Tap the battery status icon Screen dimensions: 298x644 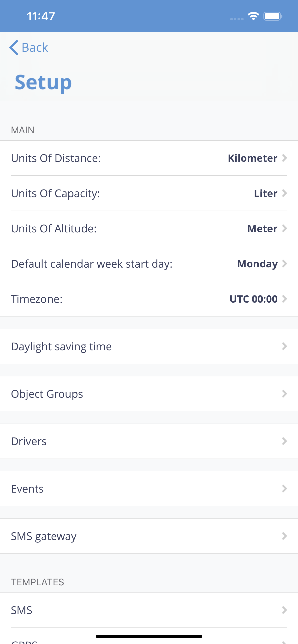click(x=273, y=16)
